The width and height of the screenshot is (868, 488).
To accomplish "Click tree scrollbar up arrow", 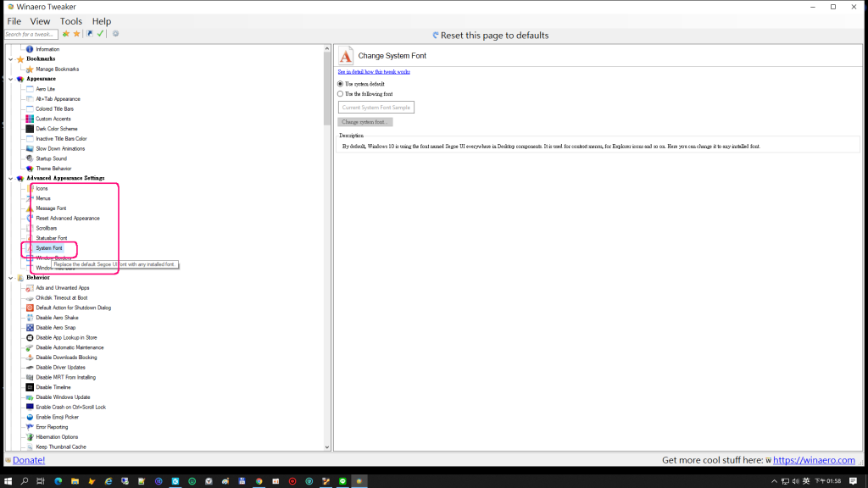I will point(327,48).
